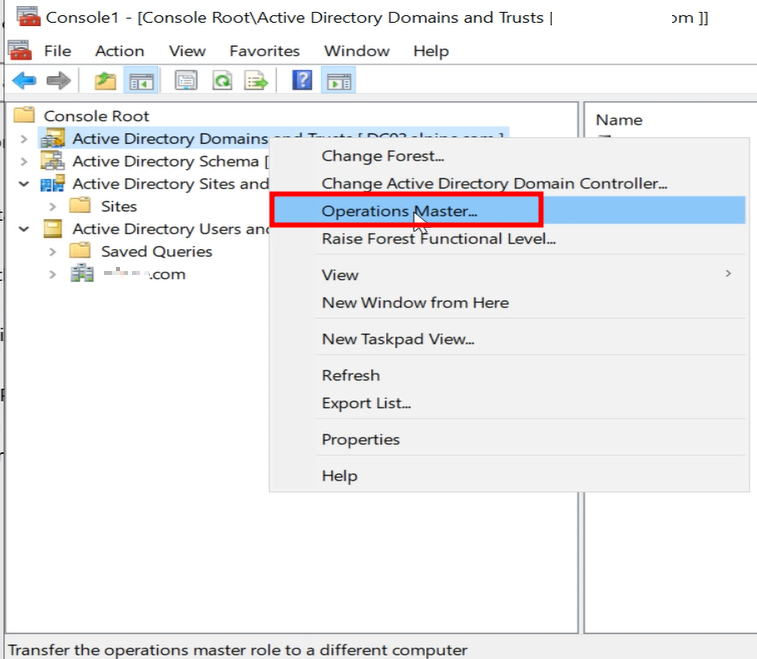Toggle Show/Hide Action Pane toolbar icon
Screen dimensions: 757x659
pyautogui.click(x=339, y=81)
